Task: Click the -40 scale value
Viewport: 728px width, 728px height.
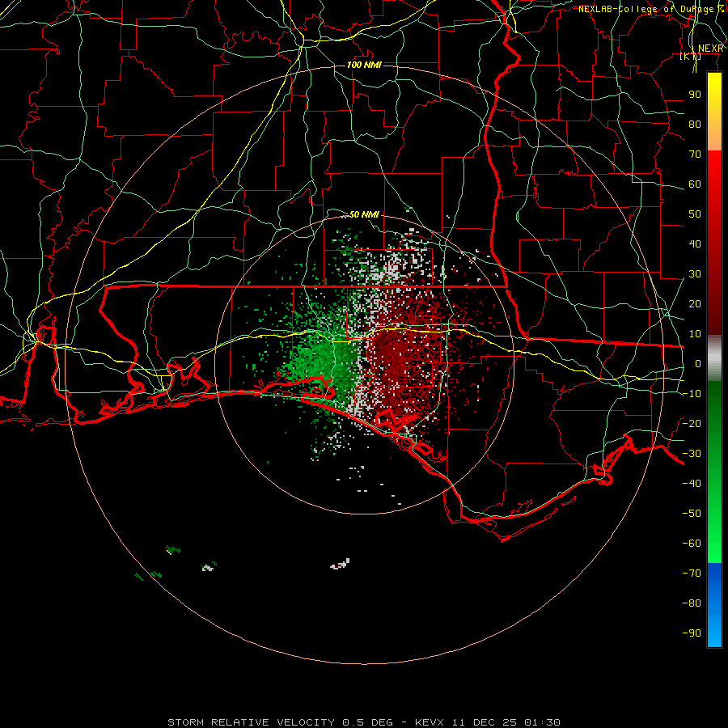Action: click(692, 484)
